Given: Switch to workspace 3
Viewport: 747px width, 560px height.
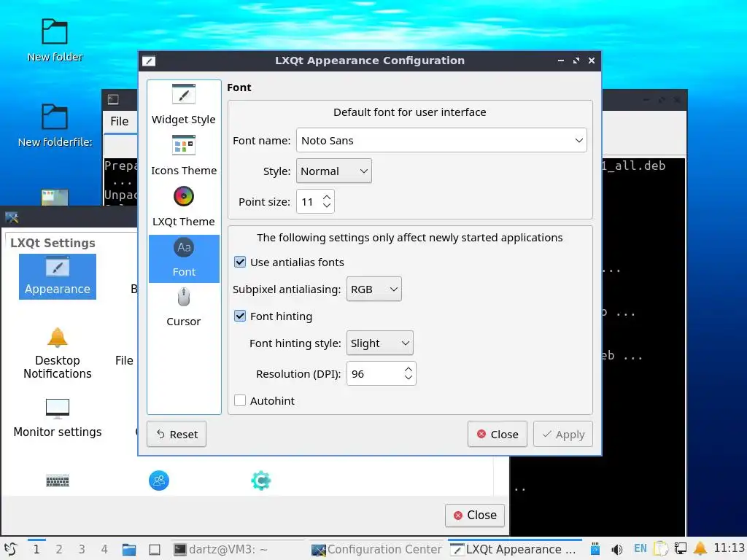Looking at the screenshot, I should coord(82,550).
